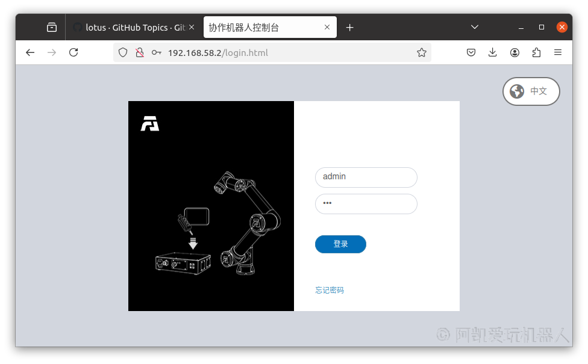This screenshot has width=588, height=364.
Task: Switch language using the 中文 button
Action: pos(531,91)
